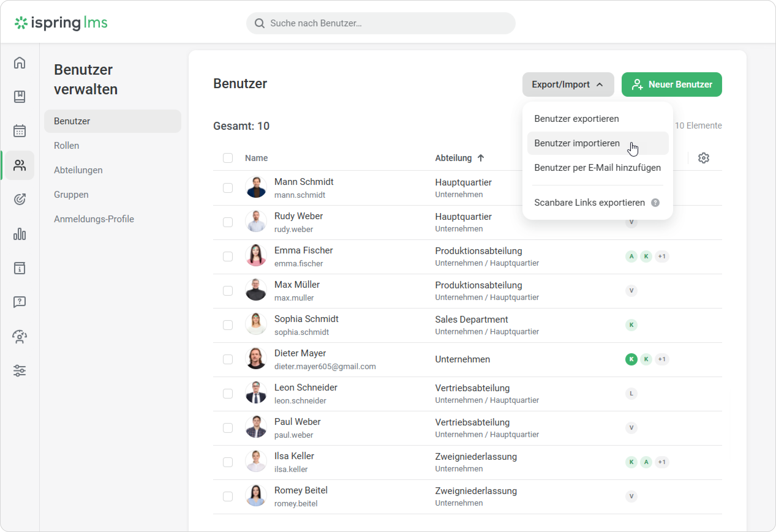776x532 pixels.
Task: Click help icon beside Scanbare Links exportieren
Action: tap(655, 203)
